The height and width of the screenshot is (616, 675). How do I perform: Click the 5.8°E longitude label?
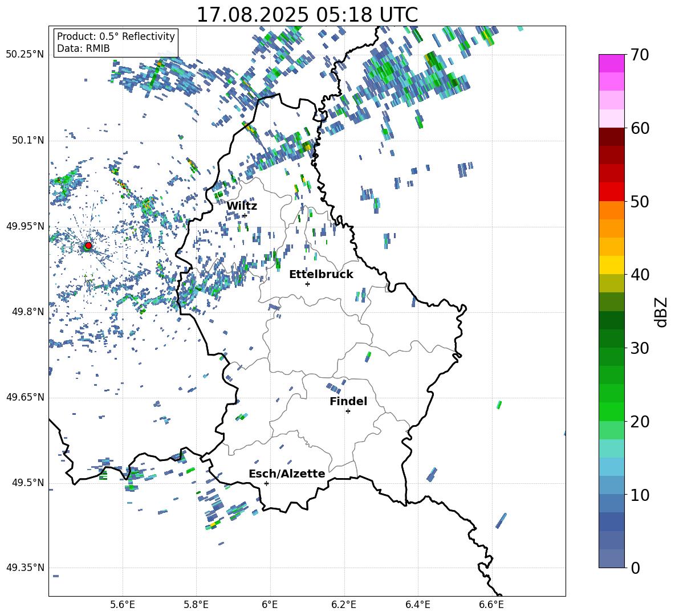(x=196, y=605)
